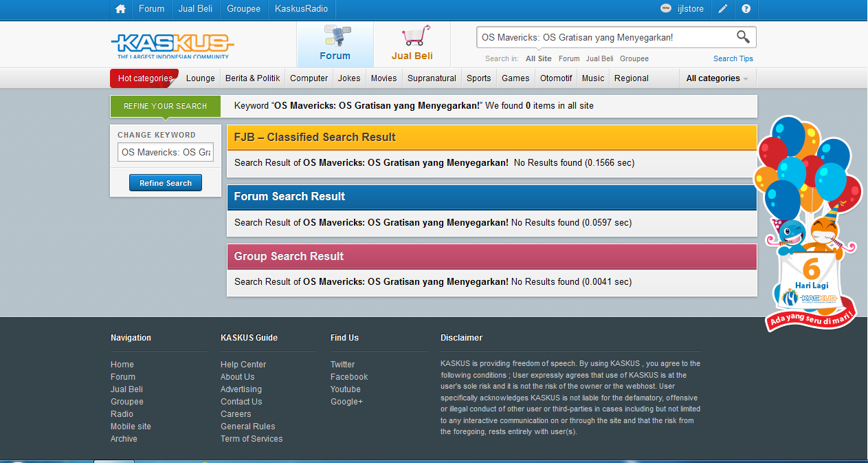
Task: Click the Hot categories red tab
Action: [144, 78]
